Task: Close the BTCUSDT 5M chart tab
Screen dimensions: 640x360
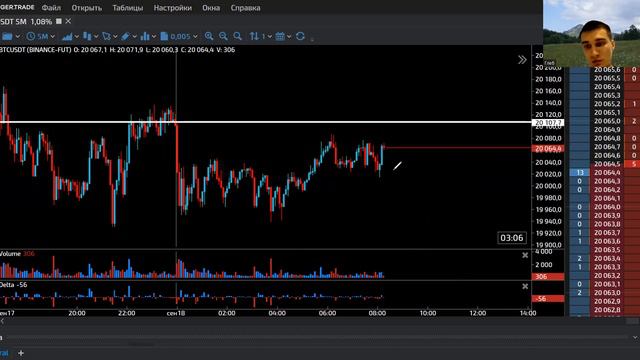Action: click(68, 21)
